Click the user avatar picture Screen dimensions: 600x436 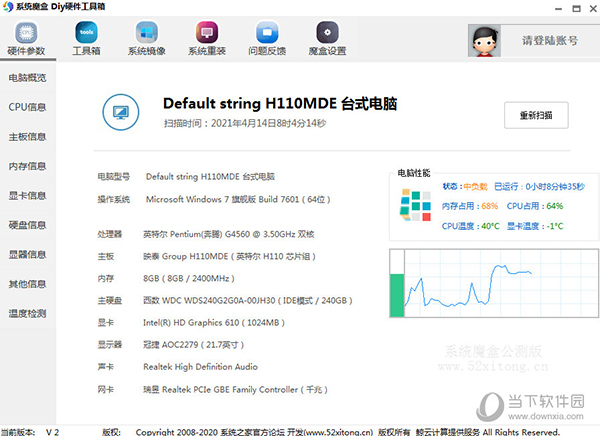(485, 40)
